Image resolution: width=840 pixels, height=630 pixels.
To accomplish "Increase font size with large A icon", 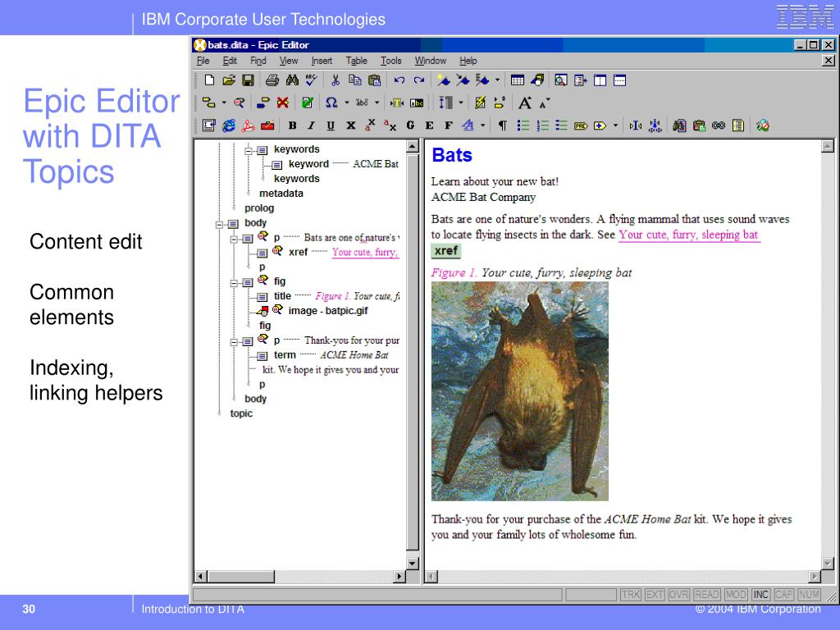I will (525, 103).
